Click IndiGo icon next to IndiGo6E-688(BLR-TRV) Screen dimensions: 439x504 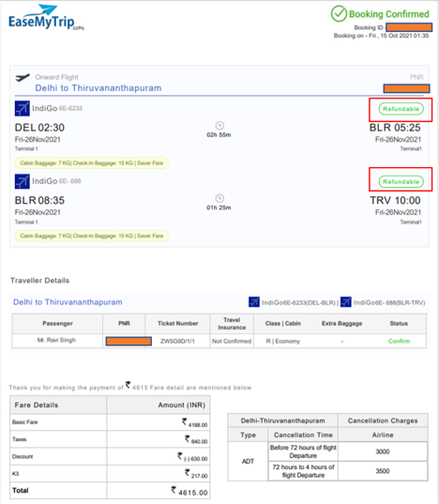[x=346, y=302]
